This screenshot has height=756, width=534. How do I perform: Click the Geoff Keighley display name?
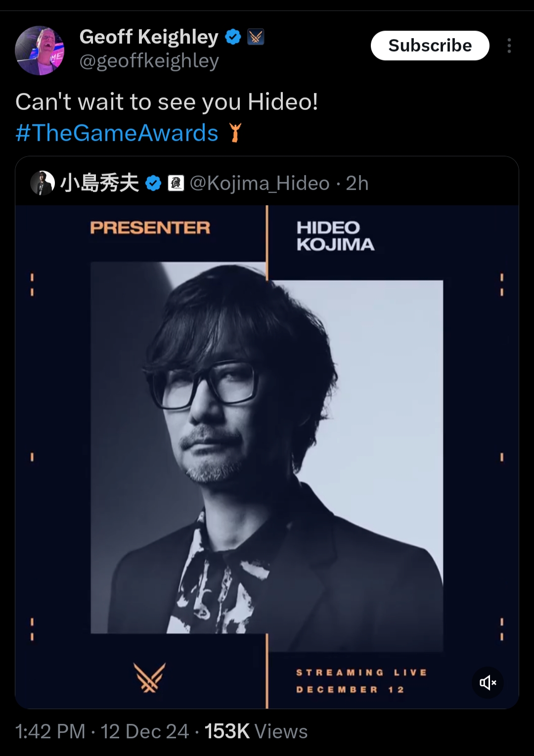149,37
